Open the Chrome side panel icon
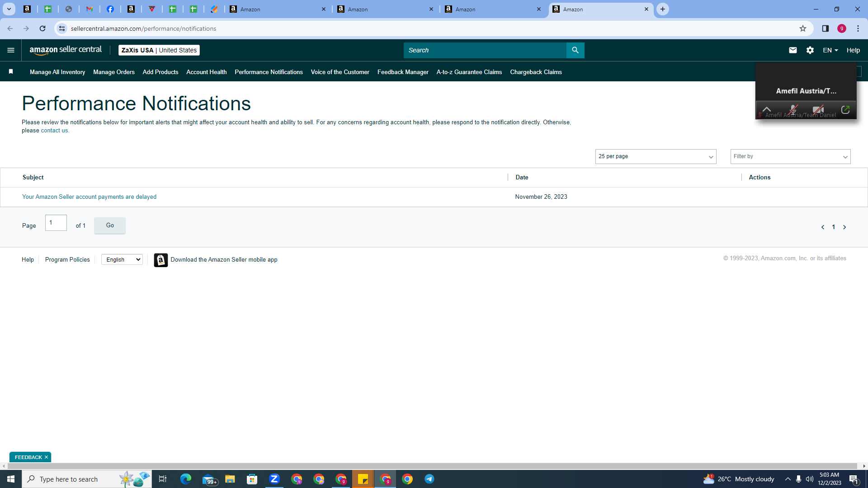The width and height of the screenshot is (868, 488). [x=825, y=28]
